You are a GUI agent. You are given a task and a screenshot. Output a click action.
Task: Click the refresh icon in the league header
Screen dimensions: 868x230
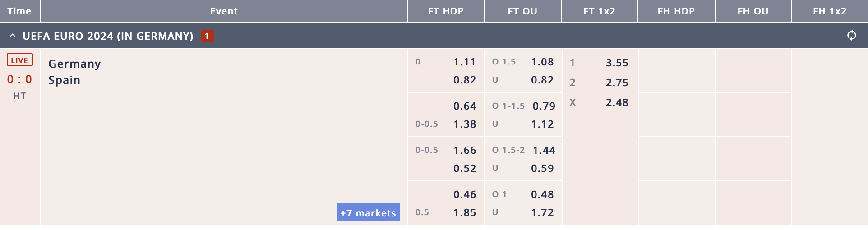click(851, 36)
